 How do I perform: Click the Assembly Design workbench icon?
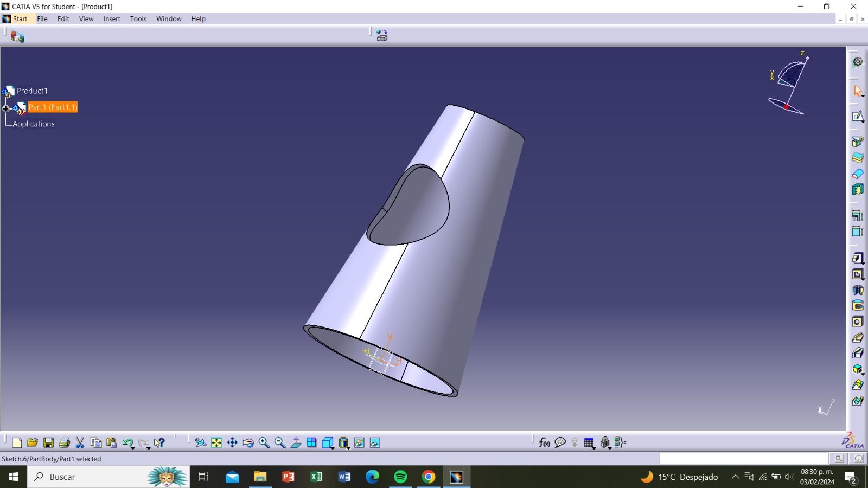[17, 36]
